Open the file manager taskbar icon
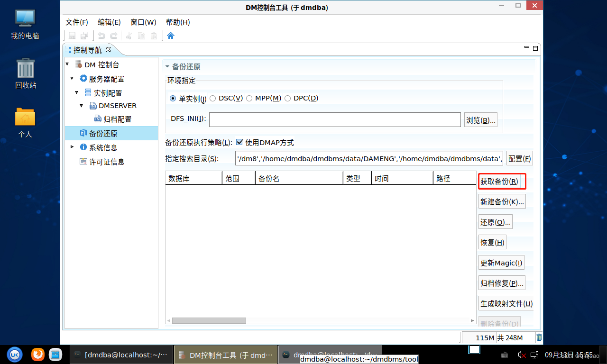607x364 pixels. (56, 354)
